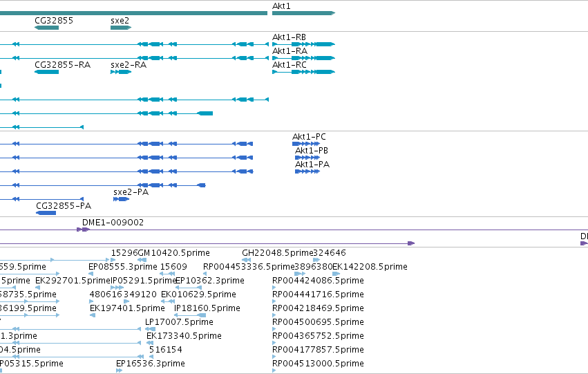Select the Akt1-PB coding sequence label
588x374 pixels.
[311, 151]
